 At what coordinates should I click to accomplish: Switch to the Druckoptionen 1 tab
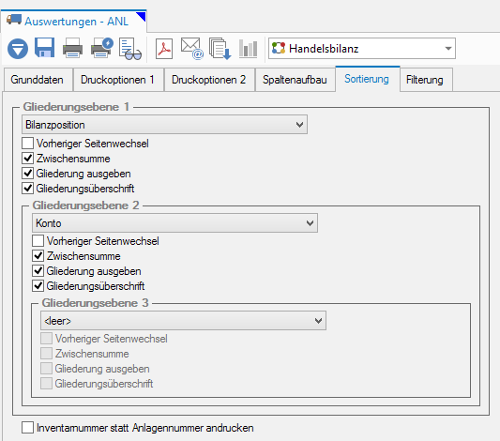118,80
